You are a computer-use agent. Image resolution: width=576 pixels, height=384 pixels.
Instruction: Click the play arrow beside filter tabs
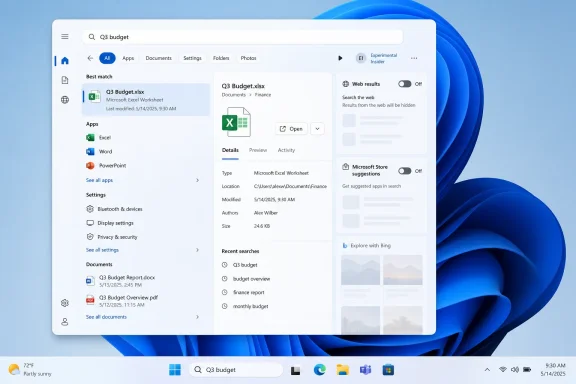(x=340, y=58)
